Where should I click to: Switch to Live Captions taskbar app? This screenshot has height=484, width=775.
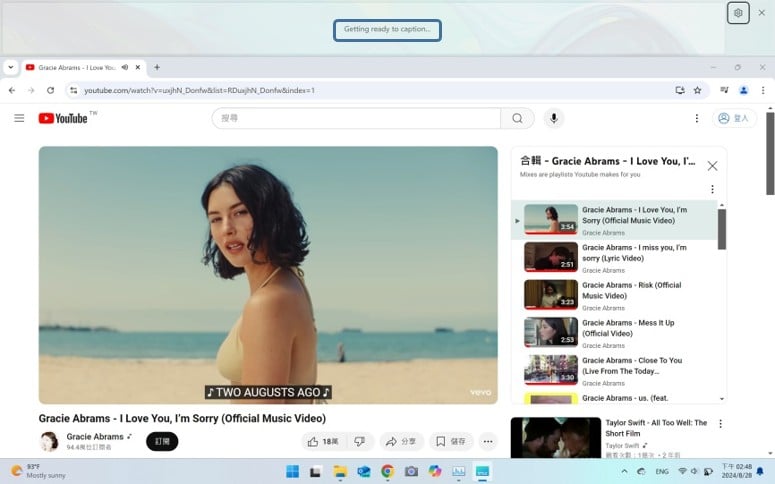[482, 471]
